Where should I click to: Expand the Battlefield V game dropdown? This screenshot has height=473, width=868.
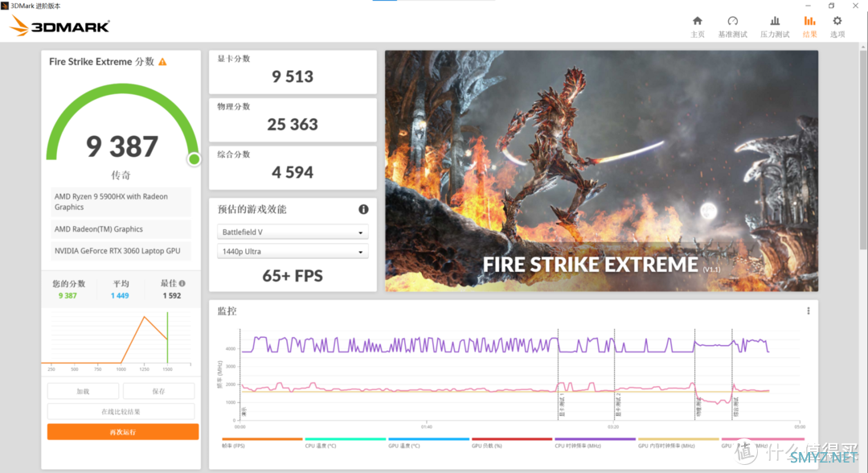tap(293, 232)
